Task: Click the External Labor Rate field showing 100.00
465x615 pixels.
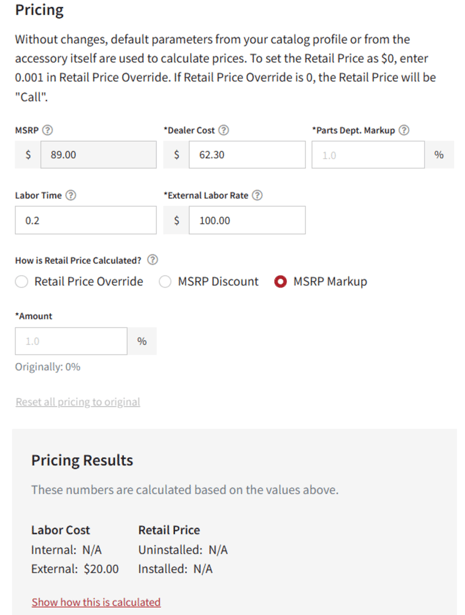Action: [247, 220]
